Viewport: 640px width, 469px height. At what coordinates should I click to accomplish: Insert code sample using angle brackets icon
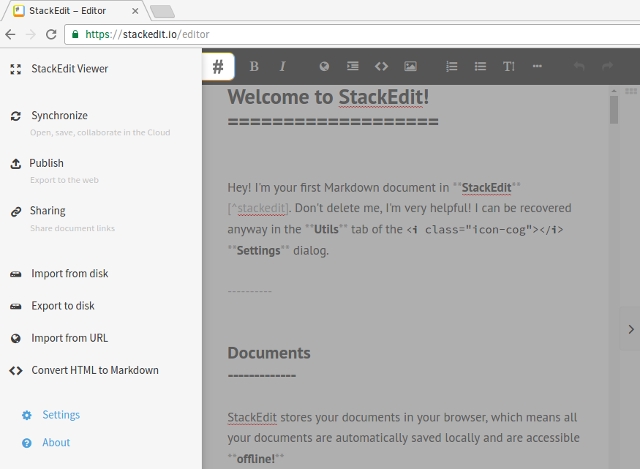(381, 66)
